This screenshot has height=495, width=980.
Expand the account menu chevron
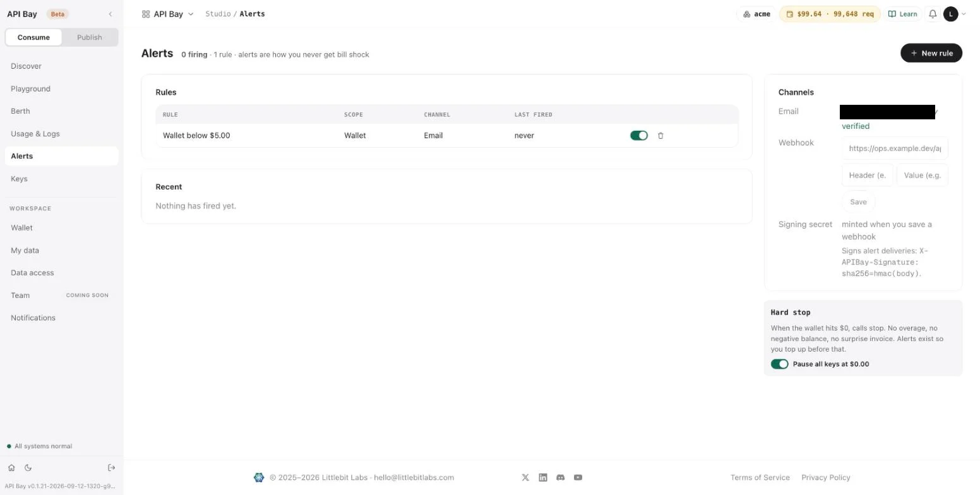tap(964, 14)
